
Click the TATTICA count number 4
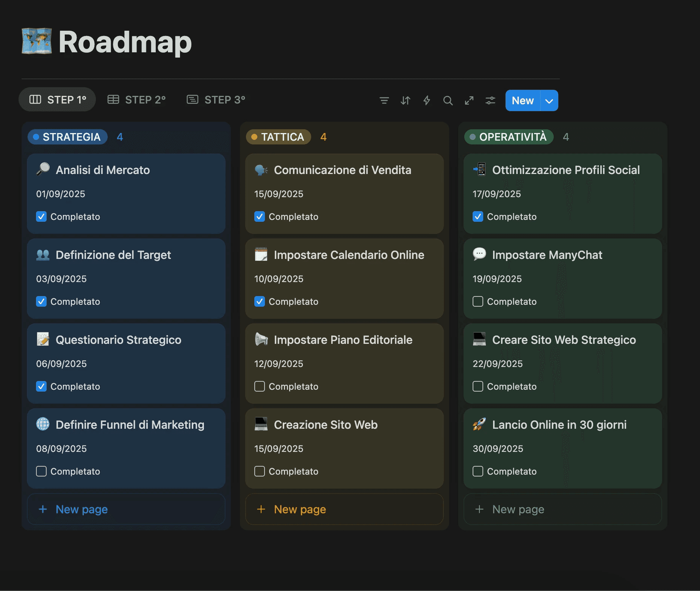tap(323, 137)
